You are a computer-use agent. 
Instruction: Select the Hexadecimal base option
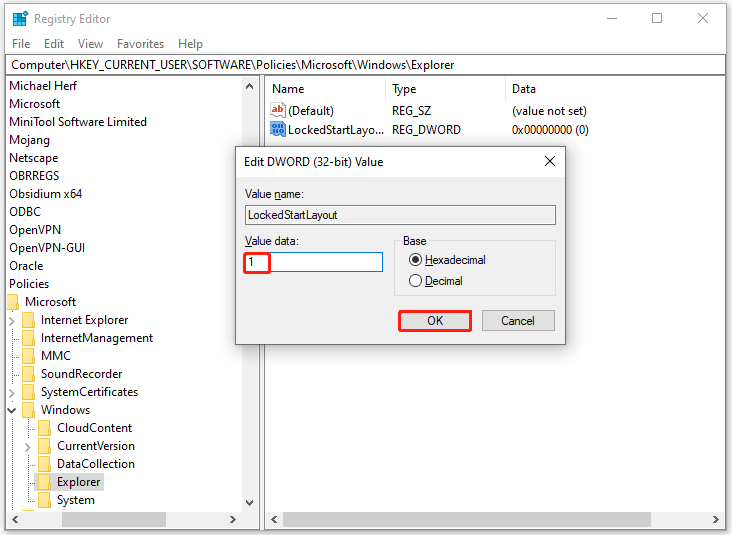pos(447,260)
